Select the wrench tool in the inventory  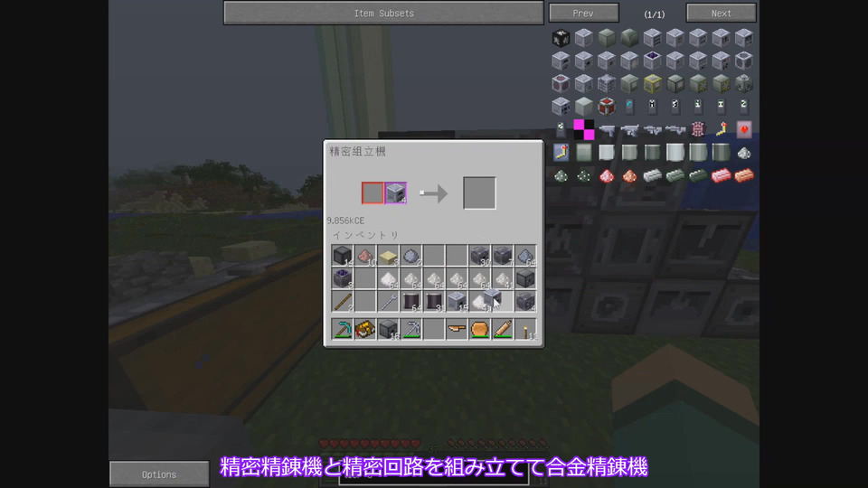coord(388,302)
